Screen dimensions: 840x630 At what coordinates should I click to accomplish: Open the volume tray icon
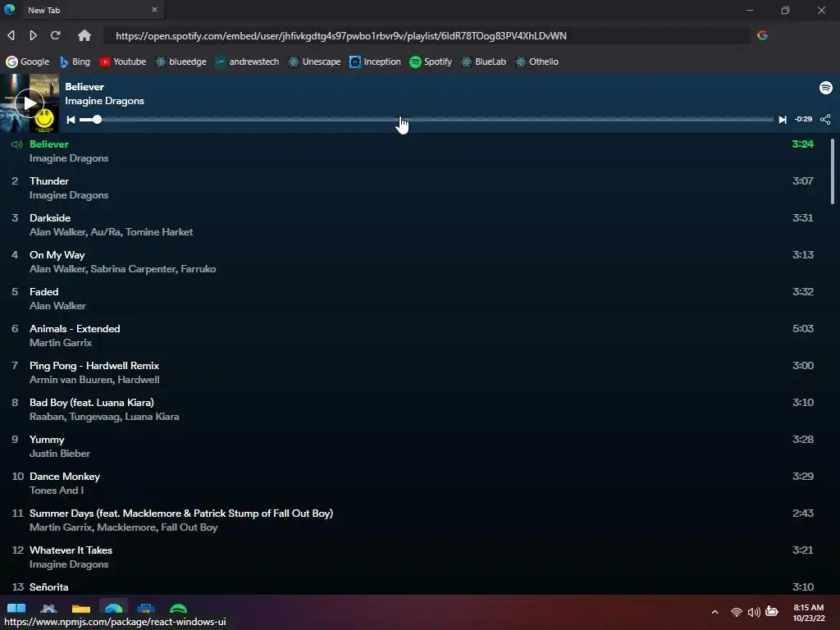point(754,612)
